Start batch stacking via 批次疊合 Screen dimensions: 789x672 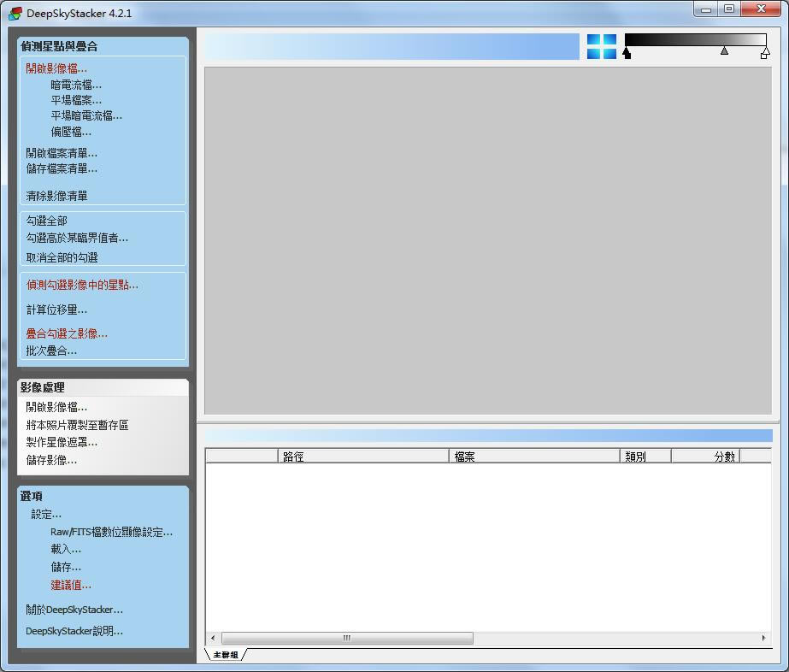tap(50, 350)
